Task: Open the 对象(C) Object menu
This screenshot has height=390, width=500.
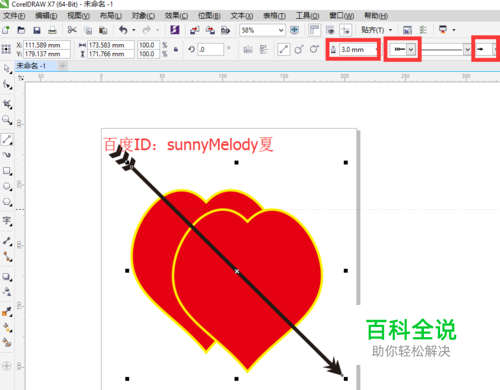Action: (143, 16)
